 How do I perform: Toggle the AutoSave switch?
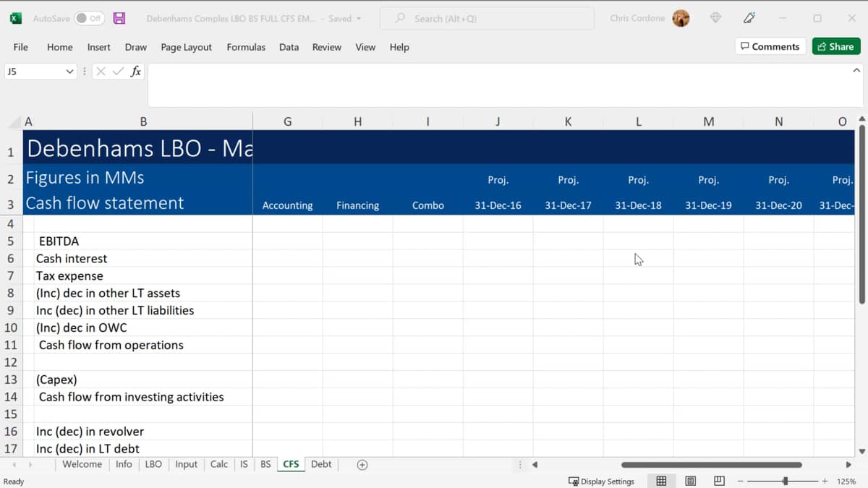(x=89, y=18)
